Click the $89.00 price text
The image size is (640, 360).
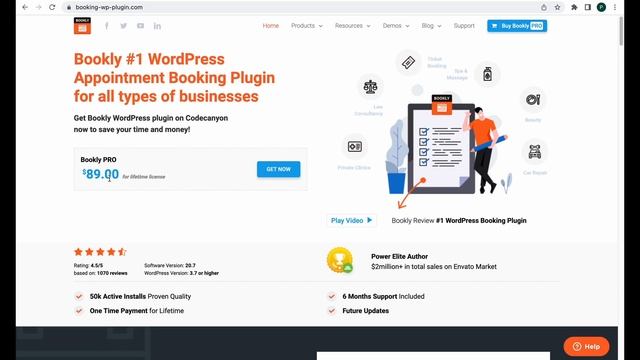pyautogui.click(x=100, y=174)
